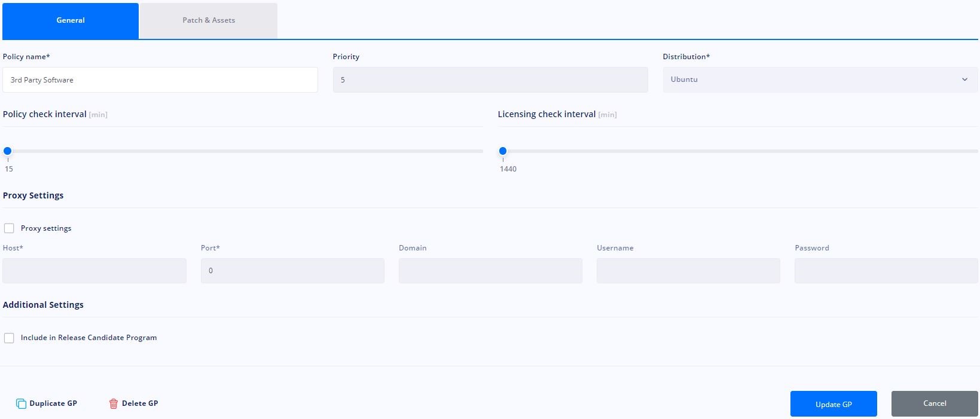Viewport: 980px width, 419px height.
Task: Click the Licensing check interval slider handle
Action: pyautogui.click(x=503, y=151)
